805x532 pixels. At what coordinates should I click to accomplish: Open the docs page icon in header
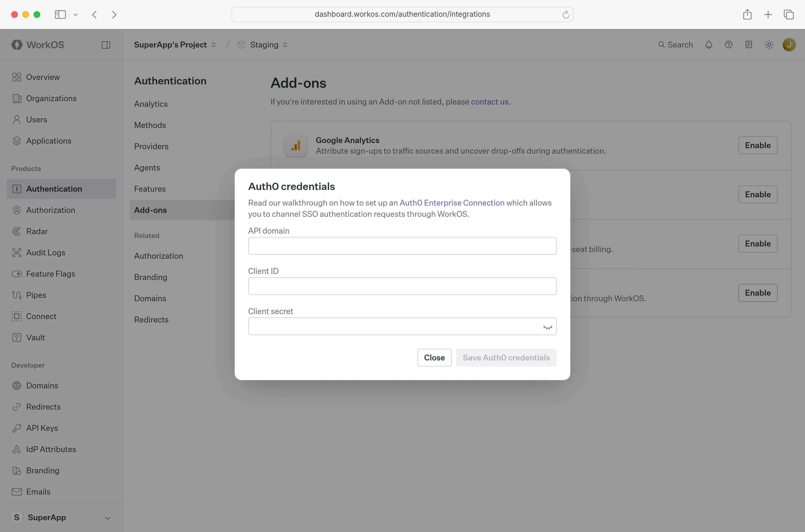tap(749, 45)
